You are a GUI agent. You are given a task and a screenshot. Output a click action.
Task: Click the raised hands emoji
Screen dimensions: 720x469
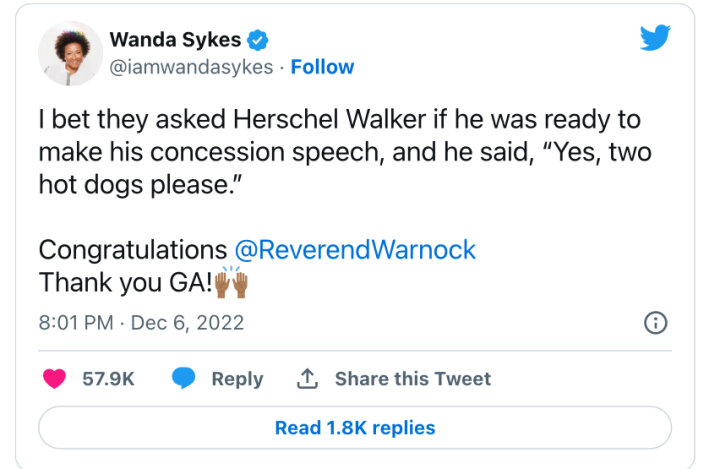231,282
